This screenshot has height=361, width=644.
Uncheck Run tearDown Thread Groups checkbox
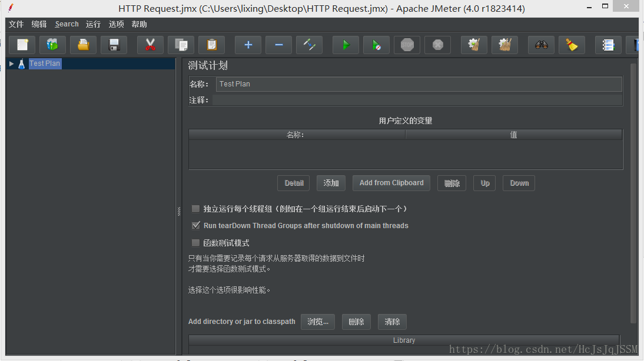coord(195,226)
